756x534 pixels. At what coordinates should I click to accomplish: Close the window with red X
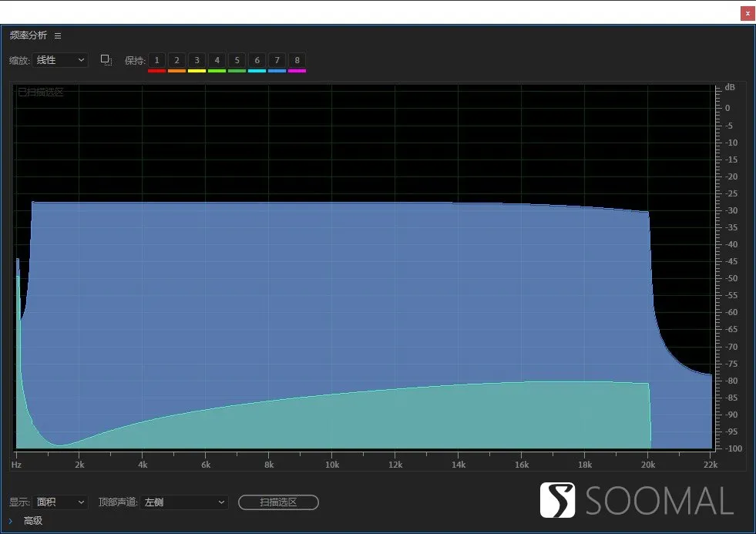point(748,14)
